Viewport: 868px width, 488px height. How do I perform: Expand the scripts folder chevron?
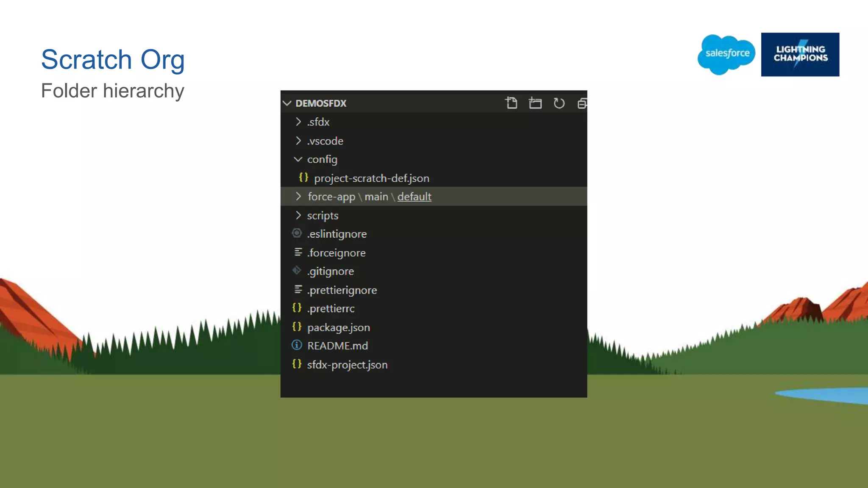[x=298, y=215]
